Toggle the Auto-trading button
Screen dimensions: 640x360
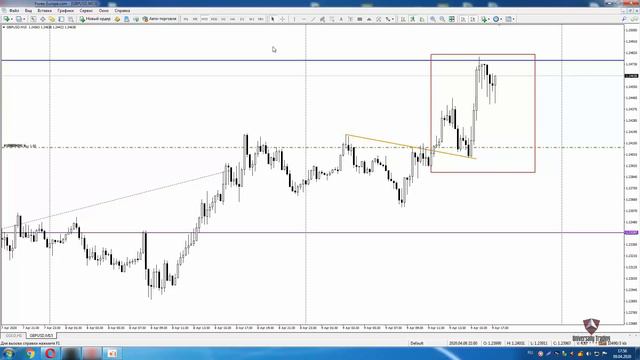pyautogui.click(x=160, y=19)
